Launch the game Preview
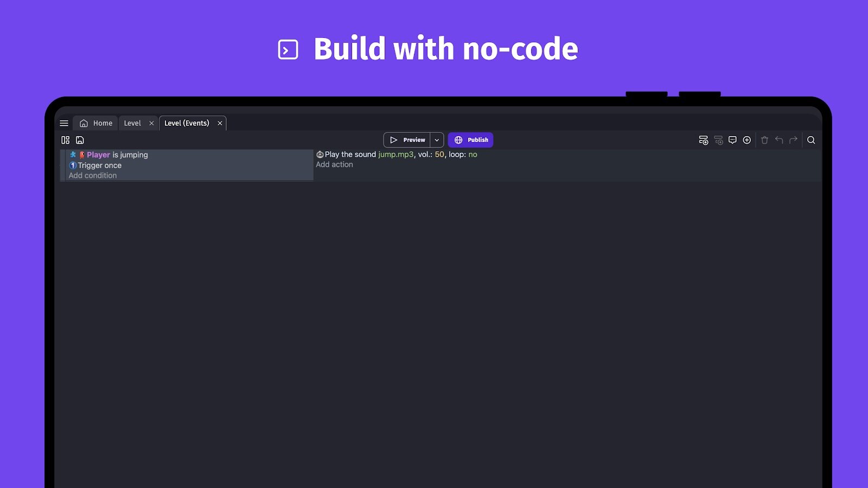The height and width of the screenshot is (488, 868). (x=407, y=140)
